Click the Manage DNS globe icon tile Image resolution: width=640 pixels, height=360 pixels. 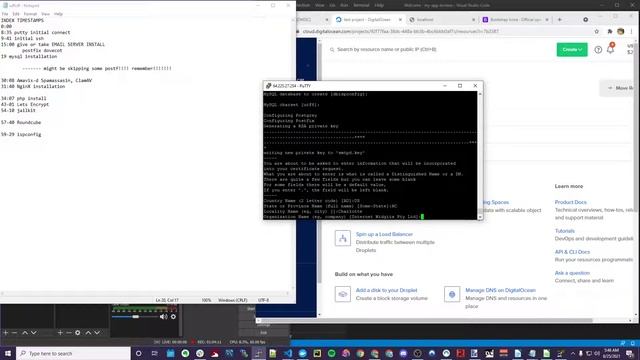click(x=452, y=294)
